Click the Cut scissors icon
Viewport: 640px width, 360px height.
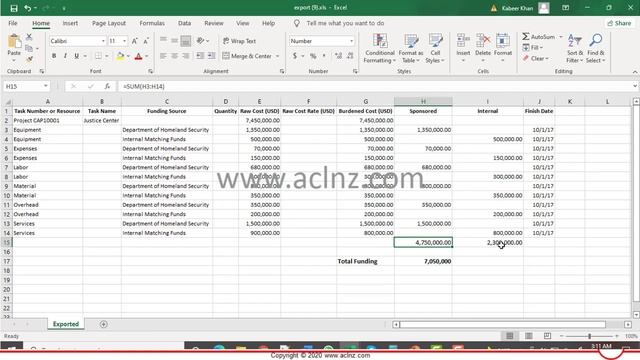tap(29, 37)
